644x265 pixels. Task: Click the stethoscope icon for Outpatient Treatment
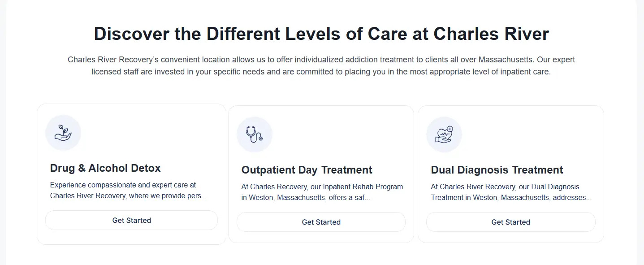tap(255, 135)
